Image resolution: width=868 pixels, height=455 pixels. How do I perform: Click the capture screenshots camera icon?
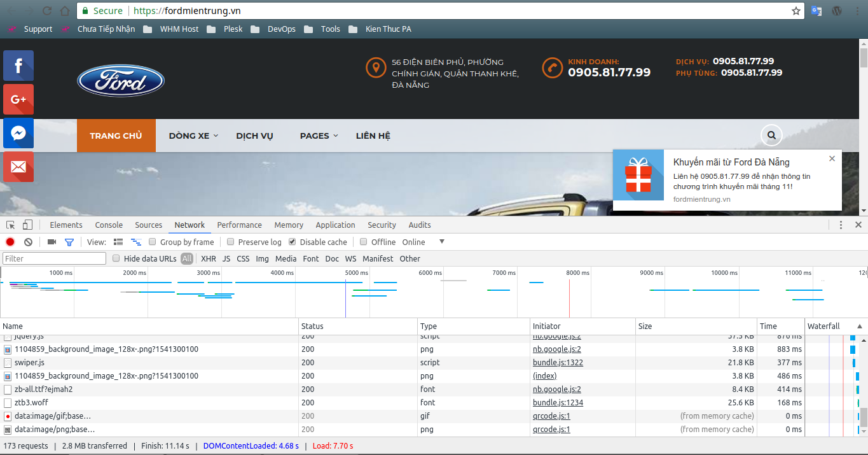pyautogui.click(x=52, y=242)
